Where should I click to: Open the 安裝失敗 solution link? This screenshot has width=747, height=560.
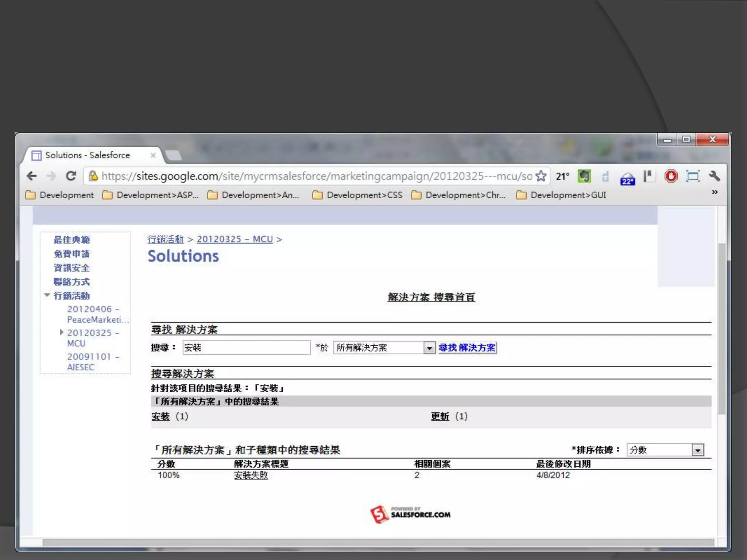[251, 475]
